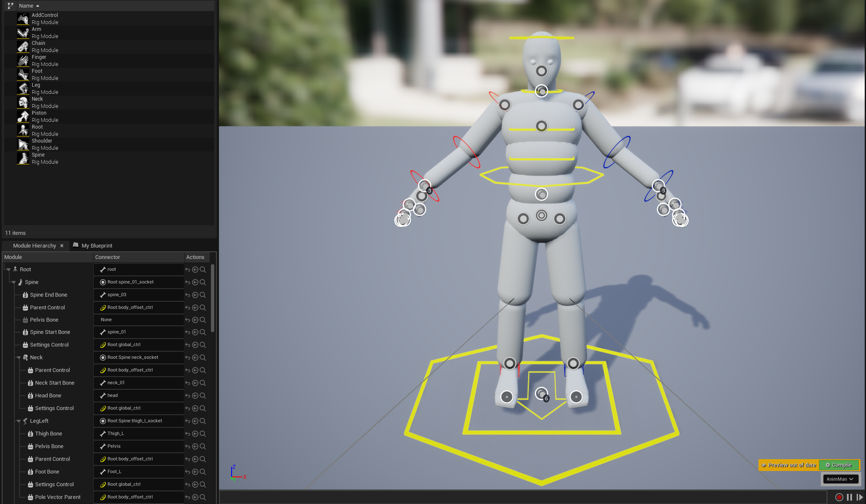Screen dimensions: 866x504
Task: Click the source control branch icon beside Name
Action: point(10,6)
